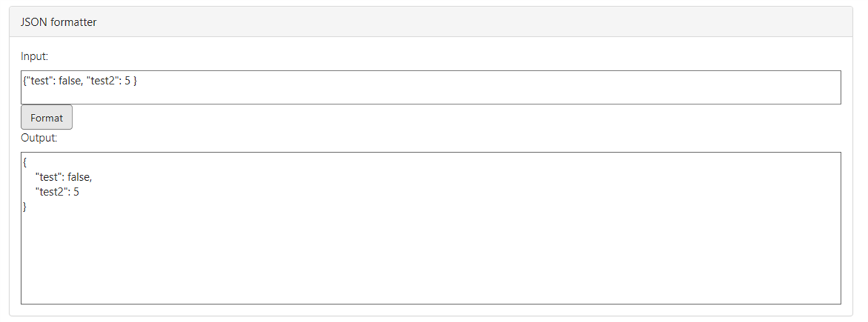This screenshot has width=868, height=322.
Task: Click the blank area of panel header bar
Action: coord(482,22)
